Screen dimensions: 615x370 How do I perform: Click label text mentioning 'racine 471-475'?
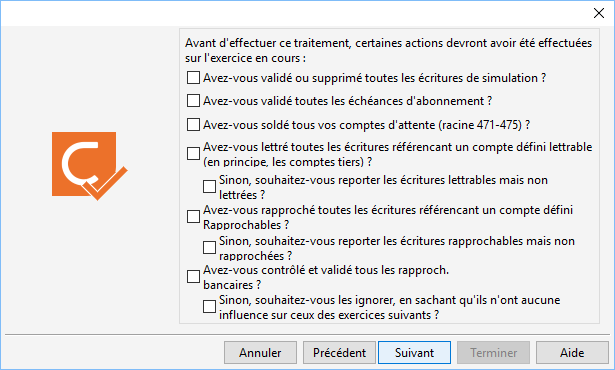click(x=366, y=125)
